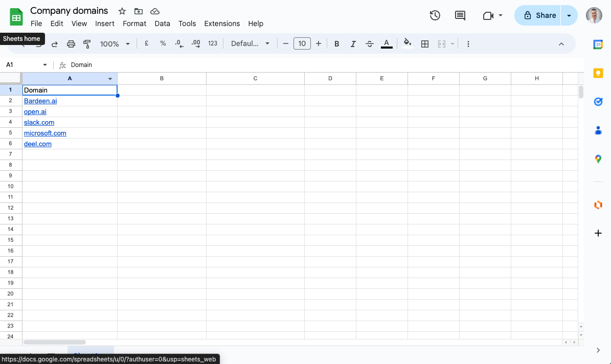Open orange add-on in side panel
This screenshot has height=364, width=611.
(x=598, y=204)
